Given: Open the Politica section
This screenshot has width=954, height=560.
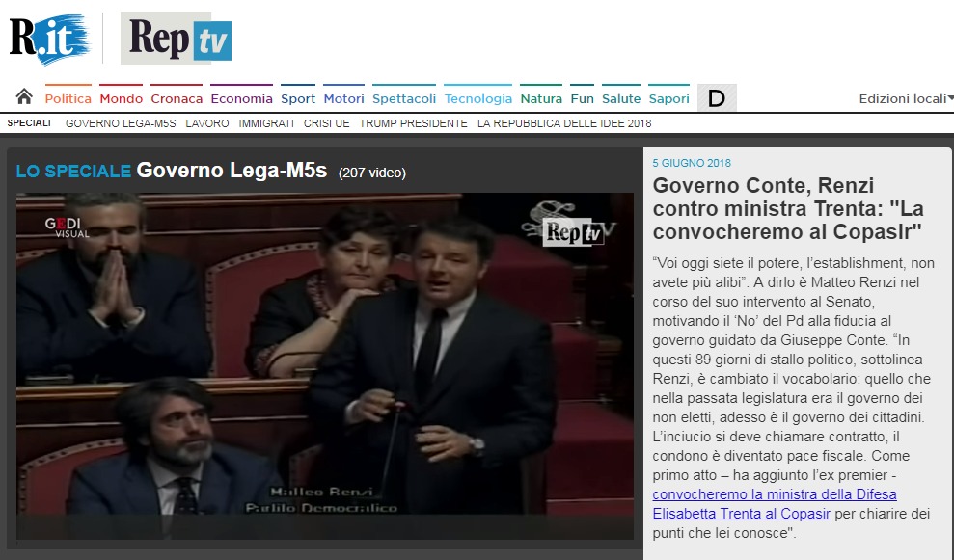Looking at the screenshot, I should (68, 98).
